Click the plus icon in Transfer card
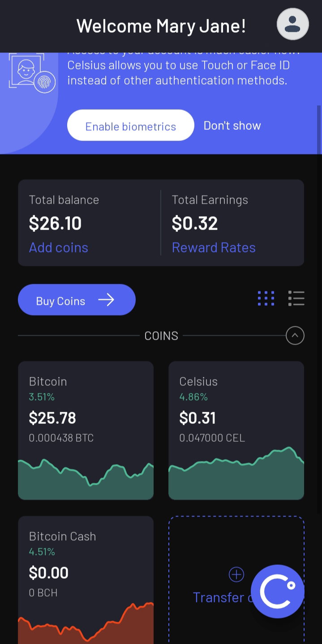This screenshot has width=322, height=644. 236,574
